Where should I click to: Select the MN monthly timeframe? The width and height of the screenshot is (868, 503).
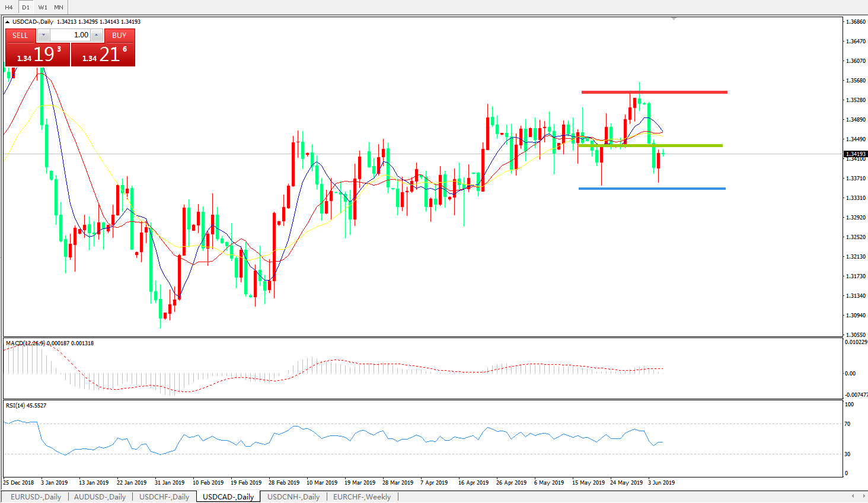[x=59, y=7]
